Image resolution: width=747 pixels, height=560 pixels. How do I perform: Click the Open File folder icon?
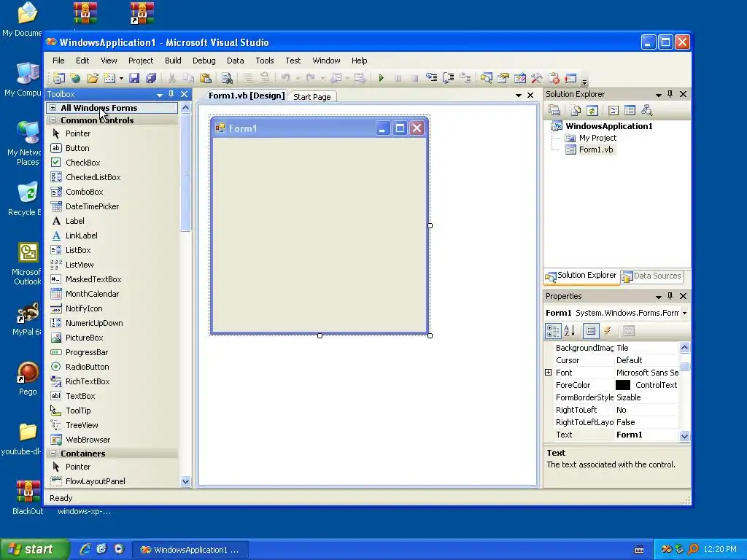[93, 78]
